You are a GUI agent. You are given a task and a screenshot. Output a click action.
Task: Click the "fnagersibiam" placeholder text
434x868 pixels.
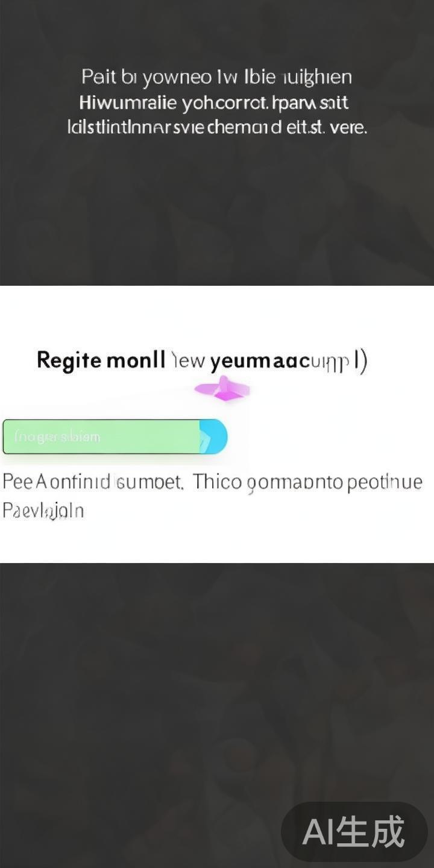[57, 437]
